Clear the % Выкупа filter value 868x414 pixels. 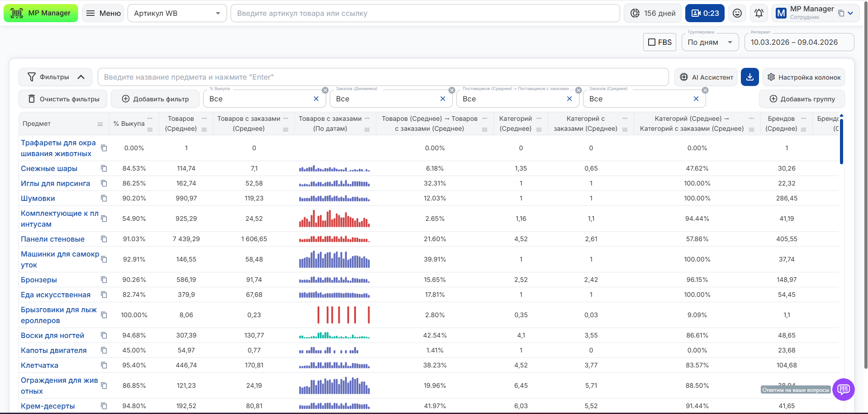click(x=316, y=99)
